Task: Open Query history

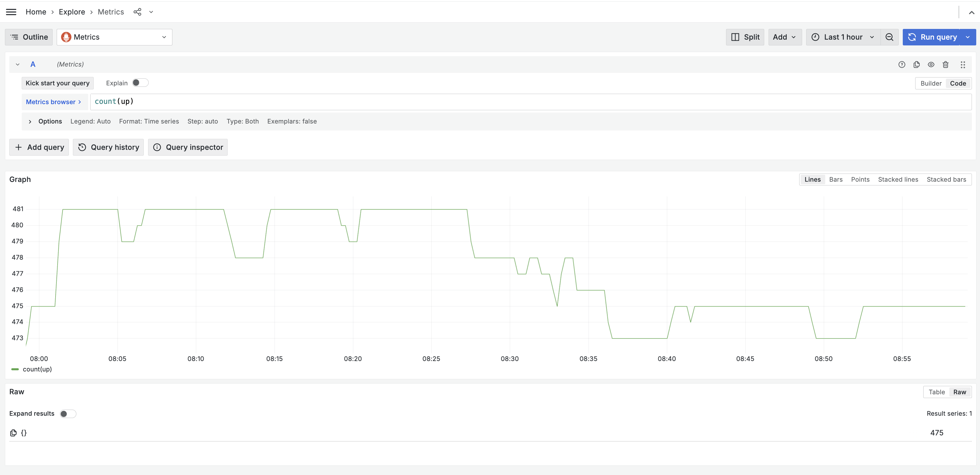Action: tap(108, 147)
